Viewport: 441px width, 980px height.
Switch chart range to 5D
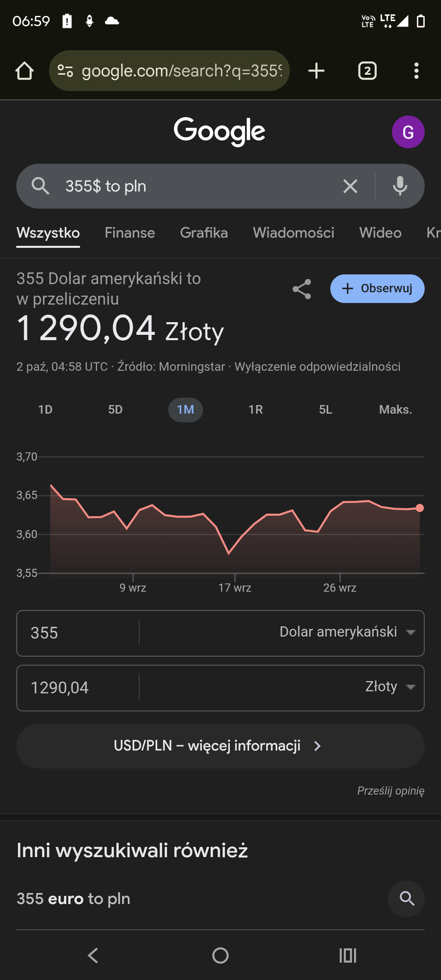click(x=115, y=410)
